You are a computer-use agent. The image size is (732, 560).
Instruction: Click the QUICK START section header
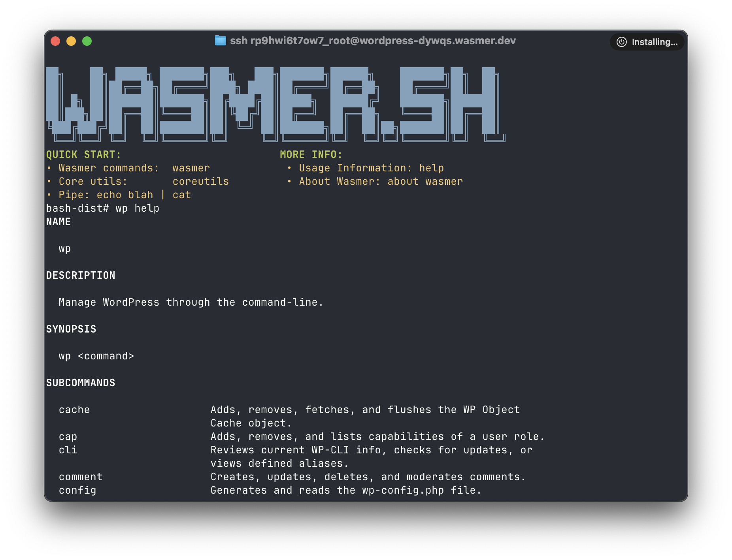(x=83, y=154)
